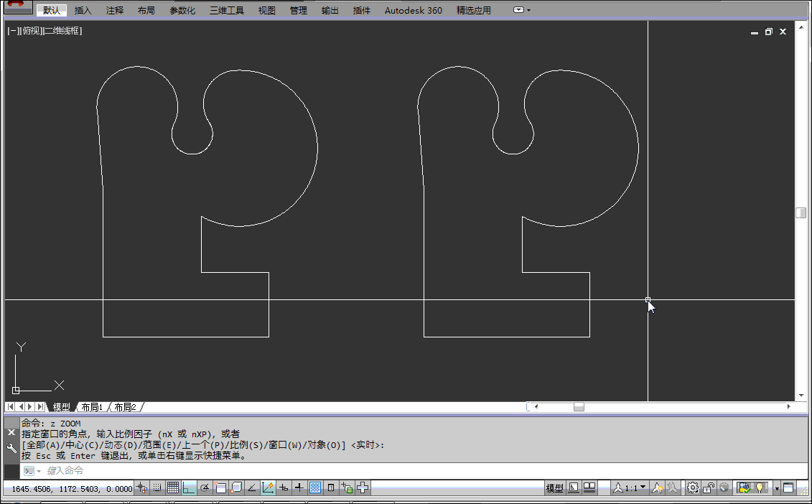Click the Isolate Objects lightbulb icon
The width and height of the screenshot is (812, 504).
click(x=759, y=488)
